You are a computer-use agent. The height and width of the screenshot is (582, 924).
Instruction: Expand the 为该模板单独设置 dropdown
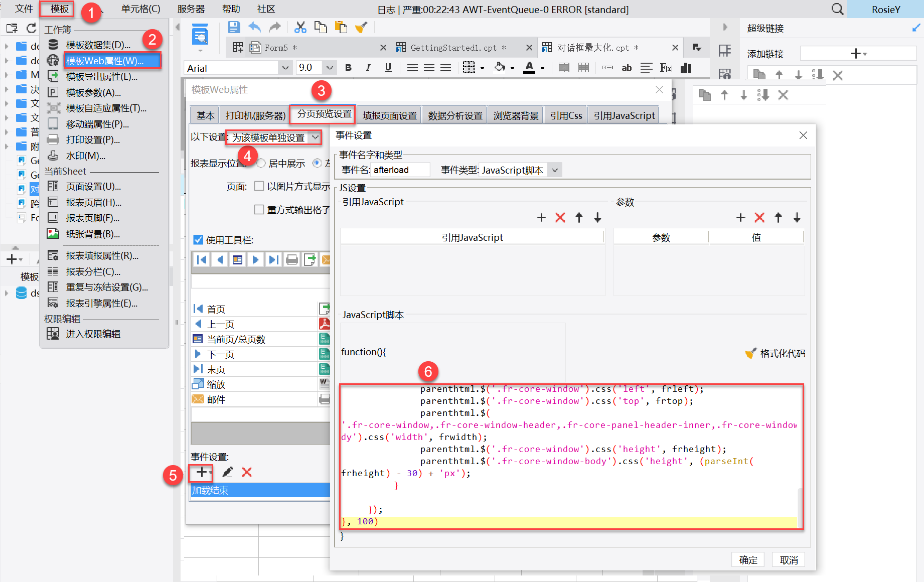[x=315, y=136]
